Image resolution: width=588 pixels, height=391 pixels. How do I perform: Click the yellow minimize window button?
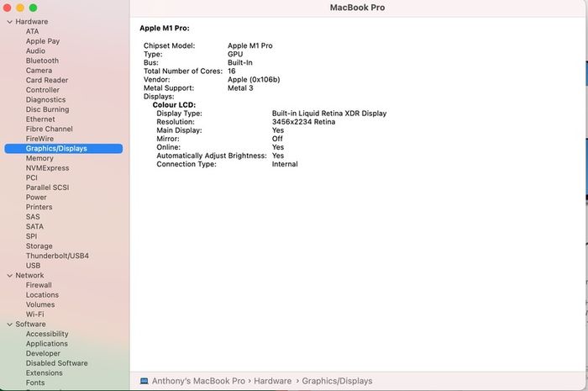click(x=20, y=8)
